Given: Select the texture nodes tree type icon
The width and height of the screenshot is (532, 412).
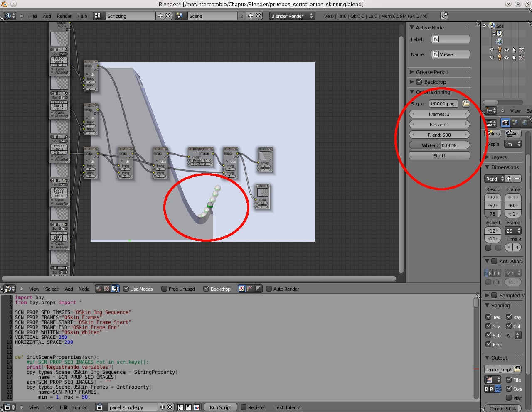Looking at the screenshot, I should pos(107,289).
